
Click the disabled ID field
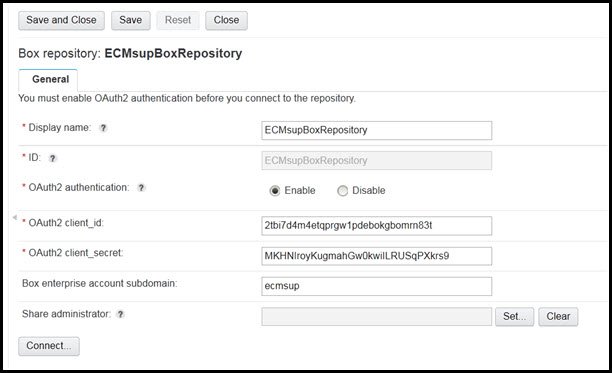pos(377,161)
